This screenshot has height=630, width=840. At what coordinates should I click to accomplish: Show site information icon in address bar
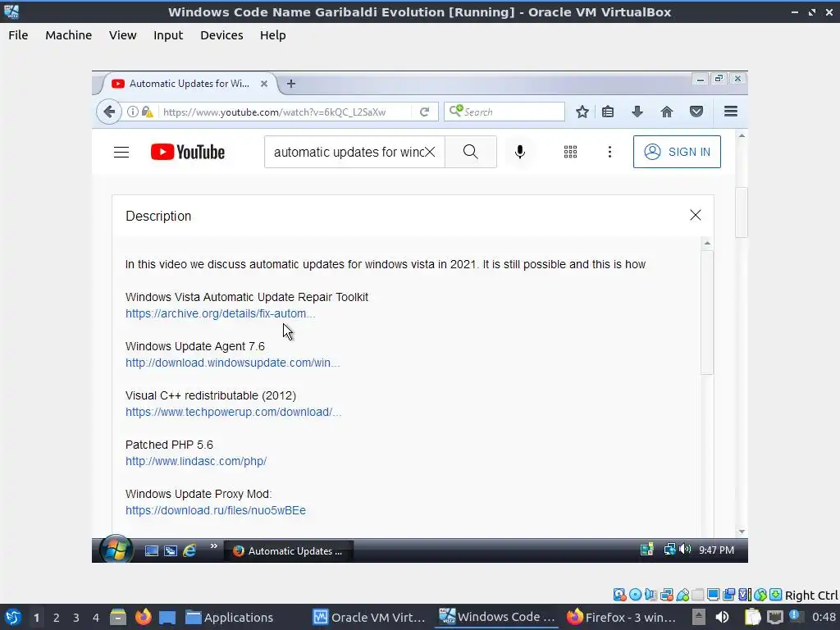[132, 112]
